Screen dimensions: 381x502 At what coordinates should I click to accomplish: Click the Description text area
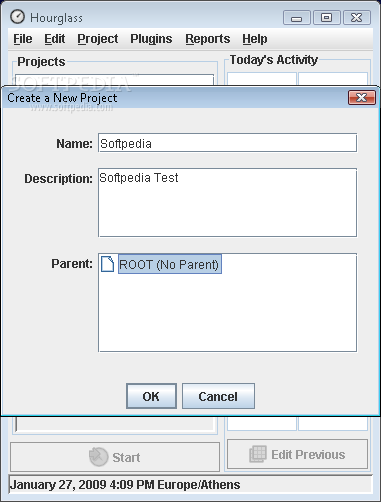(x=227, y=202)
